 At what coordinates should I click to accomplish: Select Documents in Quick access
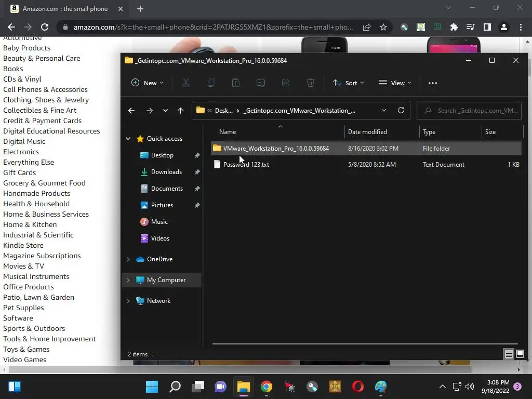pyautogui.click(x=167, y=188)
